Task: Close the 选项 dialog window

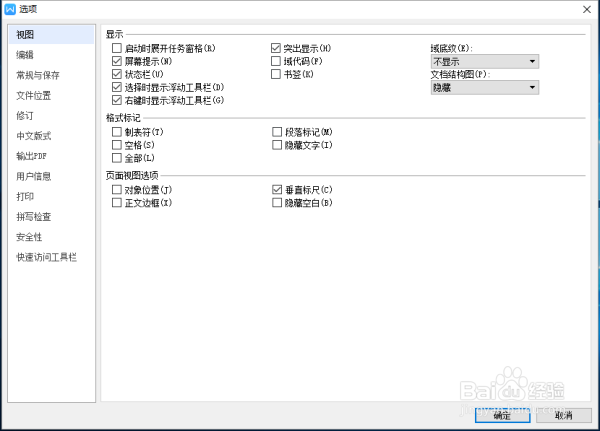Action: click(x=587, y=10)
